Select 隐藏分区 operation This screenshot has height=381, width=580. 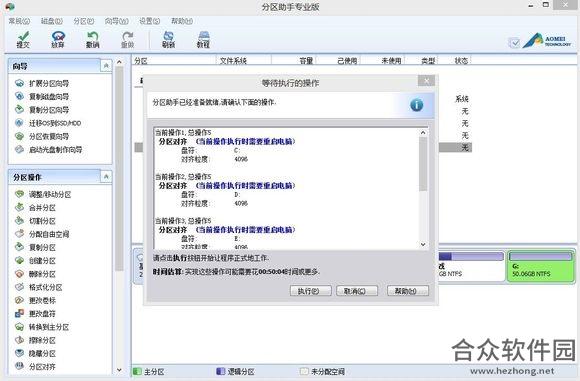tap(35, 354)
